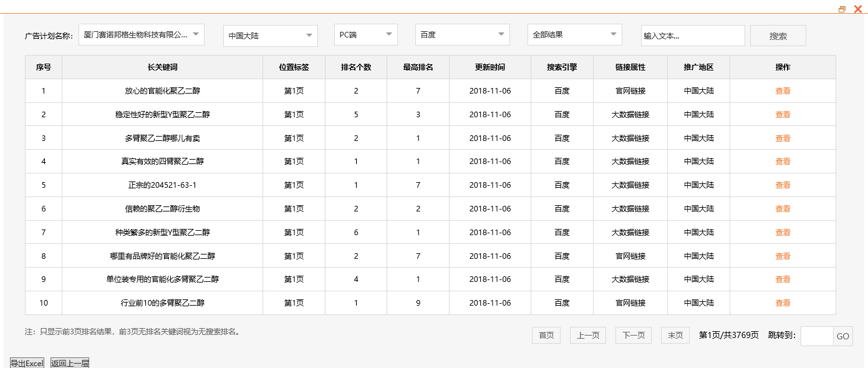The width and height of the screenshot is (868, 368).
Task: Open the PC端 device type dropdown
Action: pyautogui.click(x=365, y=34)
